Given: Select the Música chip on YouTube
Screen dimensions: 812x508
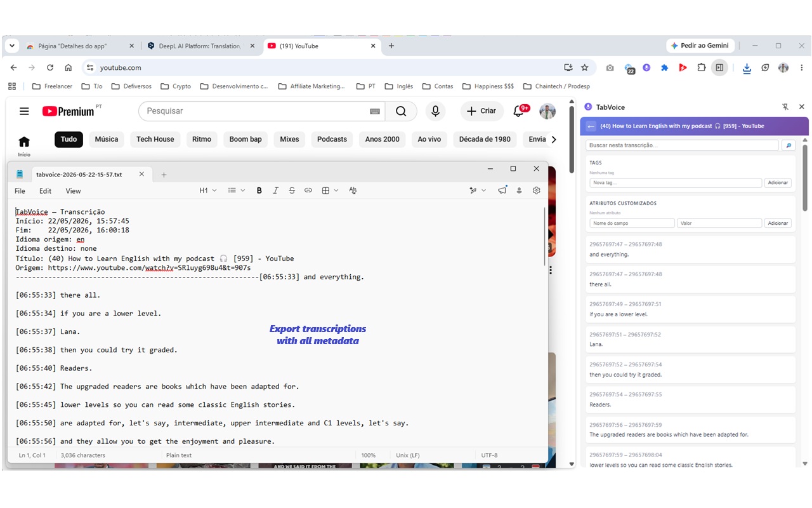Looking at the screenshot, I should click(x=107, y=139).
